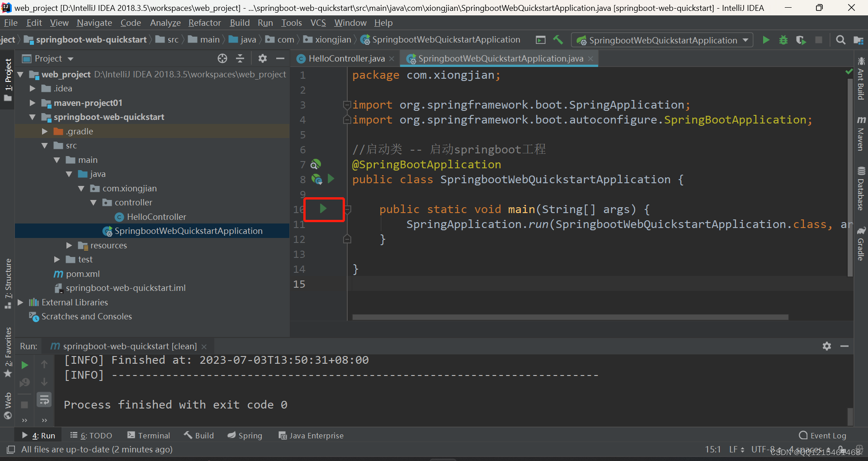
Task: Hide the Project panel with minus icon
Action: coord(280,58)
